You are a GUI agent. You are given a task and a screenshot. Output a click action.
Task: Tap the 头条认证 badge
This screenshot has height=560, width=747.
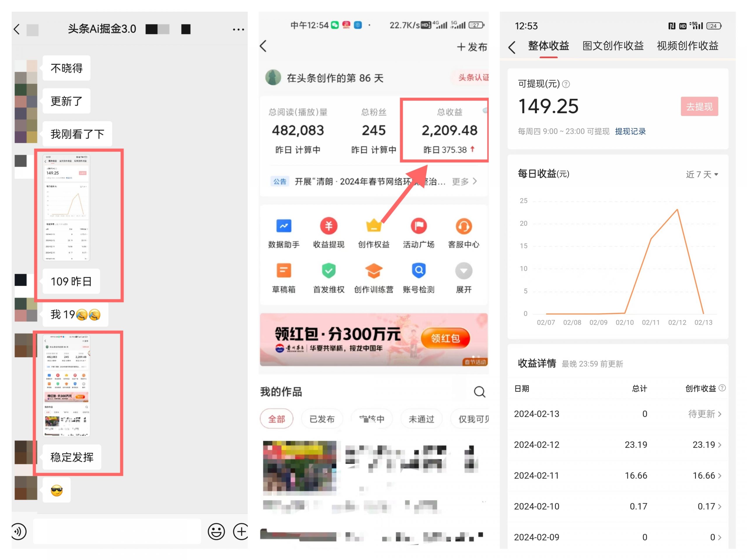point(471,78)
